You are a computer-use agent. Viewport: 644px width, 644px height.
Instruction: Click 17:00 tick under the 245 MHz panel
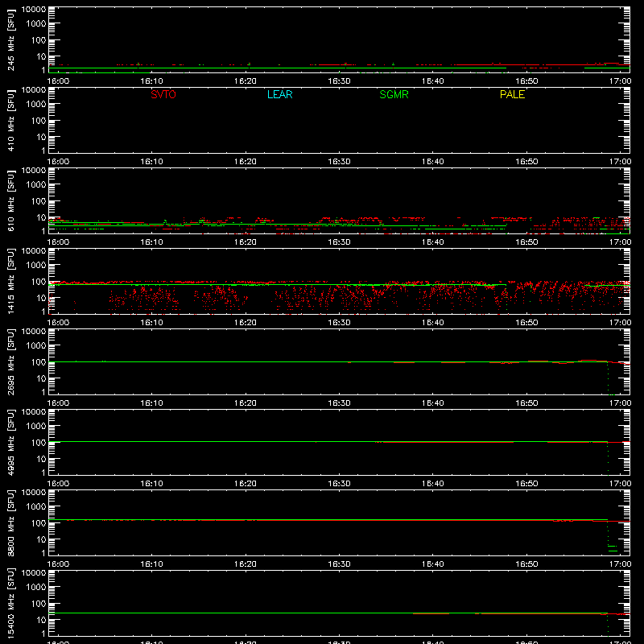pyautogui.click(x=620, y=81)
